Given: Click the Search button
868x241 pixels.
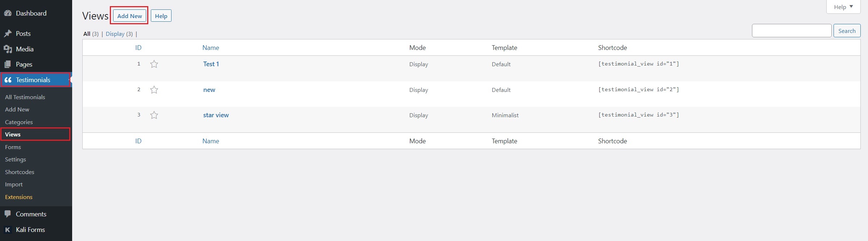Looking at the screenshot, I should coord(847,31).
